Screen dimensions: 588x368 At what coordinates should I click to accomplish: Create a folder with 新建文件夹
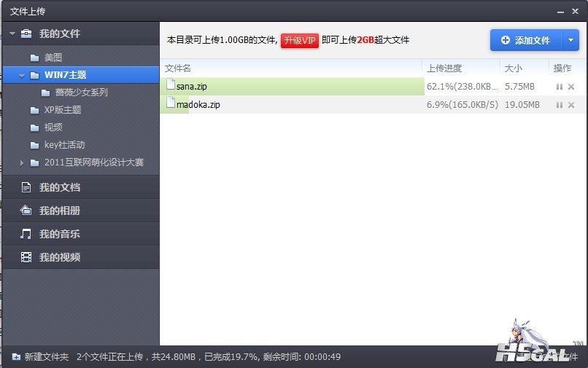click(x=40, y=357)
